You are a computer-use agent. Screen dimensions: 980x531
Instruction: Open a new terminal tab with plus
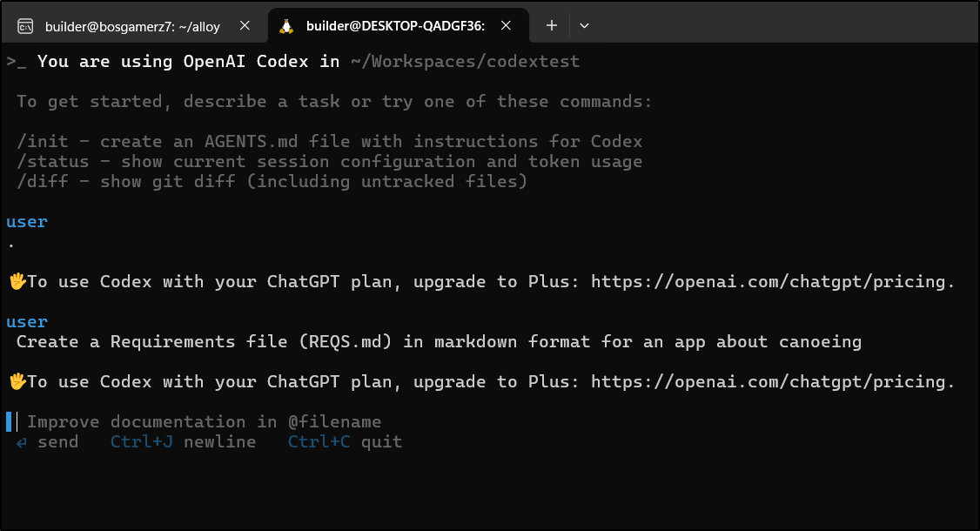click(551, 25)
